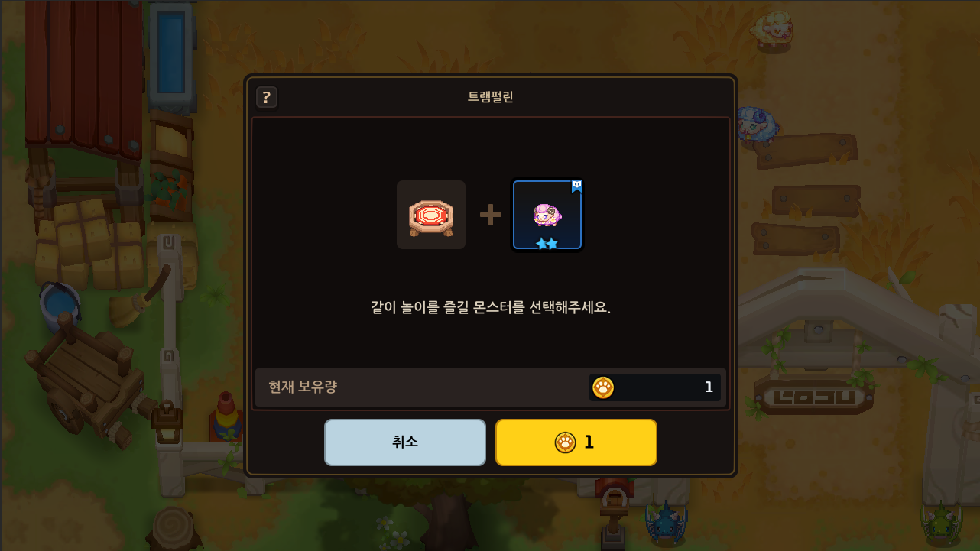
Task: Click the wooden rune sign on the arch
Action: [x=813, y=397]
